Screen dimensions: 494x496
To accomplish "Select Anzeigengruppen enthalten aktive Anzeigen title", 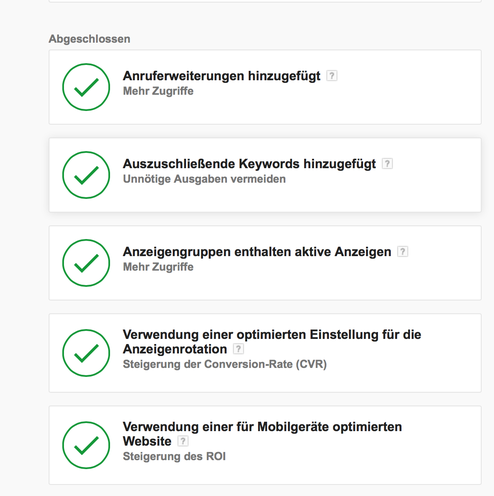I will 257,252.
